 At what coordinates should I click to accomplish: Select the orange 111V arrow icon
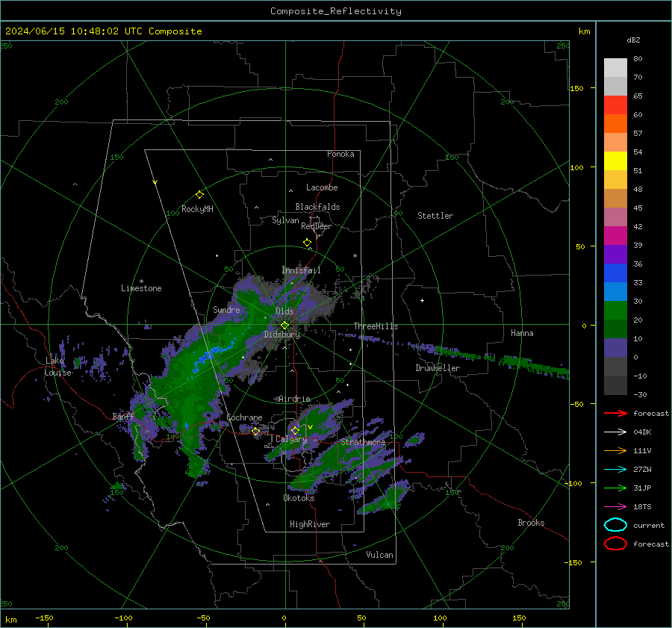coord(615,450)
